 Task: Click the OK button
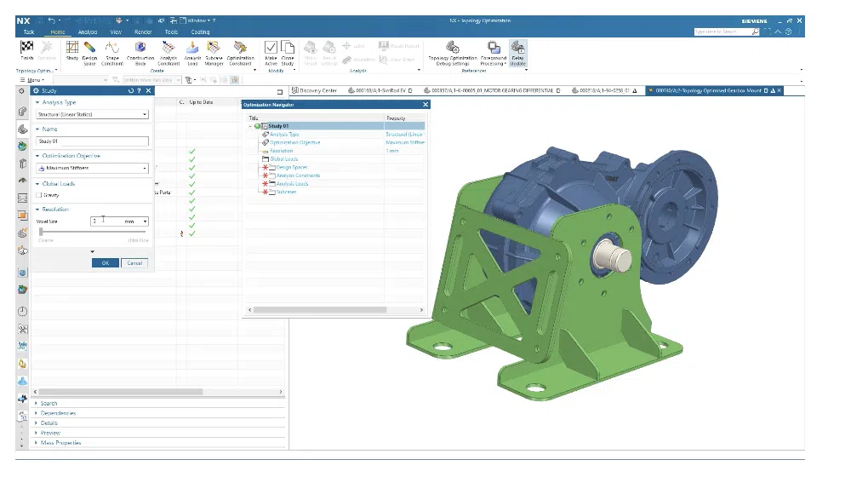(x=106, y=263)
